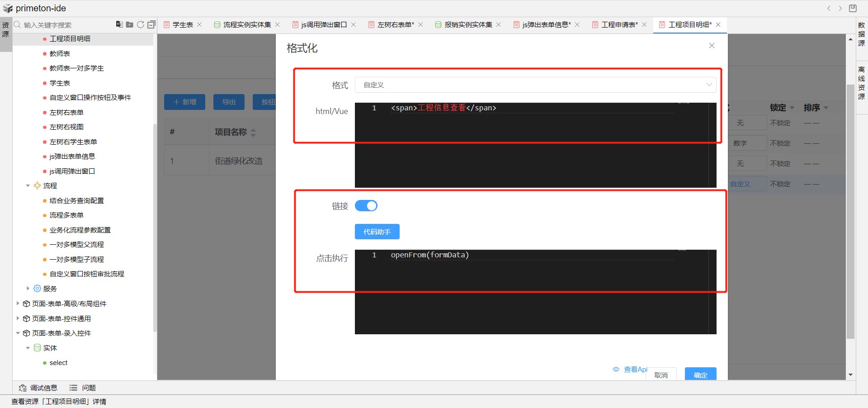The height and width of the screenshot is (408, 868).
Task: Navigate forward using the right arrow icon
Action: pos(840,8)
